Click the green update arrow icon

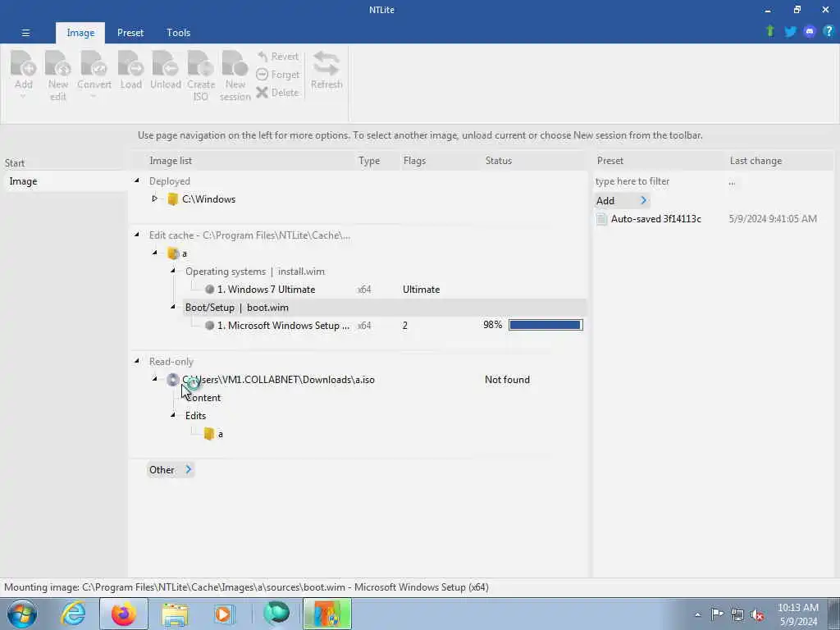(770, 31)
